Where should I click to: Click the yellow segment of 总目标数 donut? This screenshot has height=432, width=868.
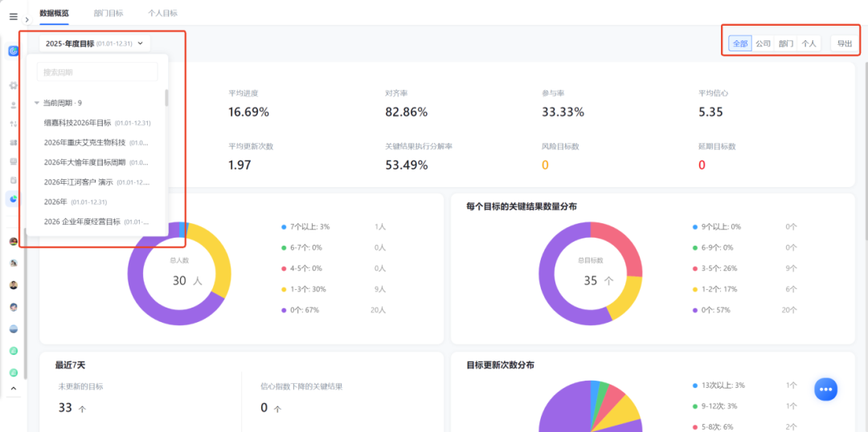pos(624,298)
